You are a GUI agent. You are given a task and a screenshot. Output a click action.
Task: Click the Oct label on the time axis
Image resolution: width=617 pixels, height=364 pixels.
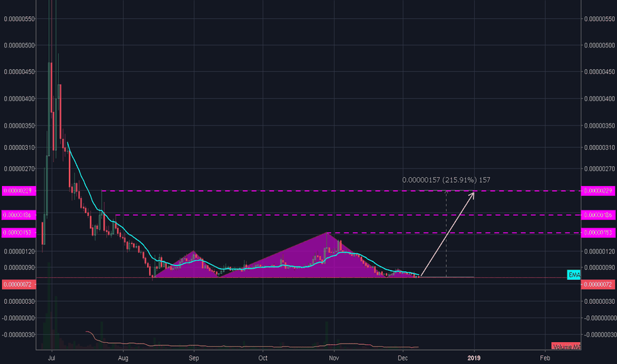(263, 357)
